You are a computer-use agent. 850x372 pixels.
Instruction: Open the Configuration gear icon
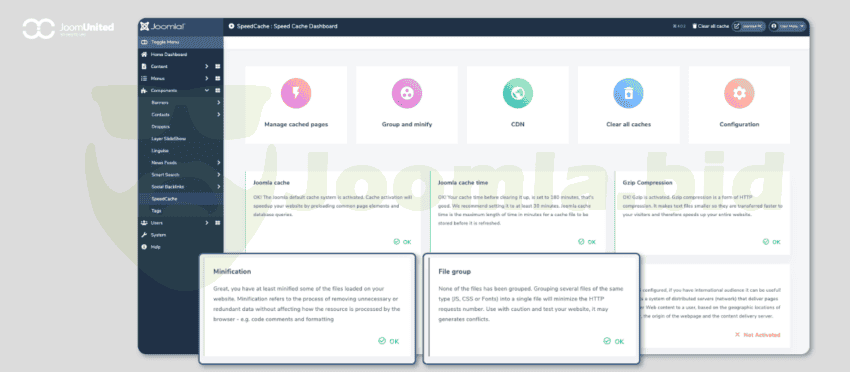pos(739,93)
